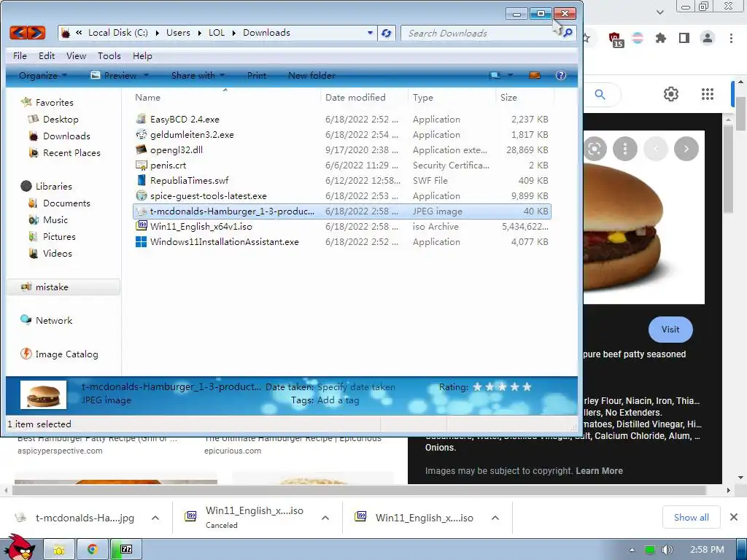Sort files by Size column
This screenshot has width=747, height=560.
tap(525, 98)
